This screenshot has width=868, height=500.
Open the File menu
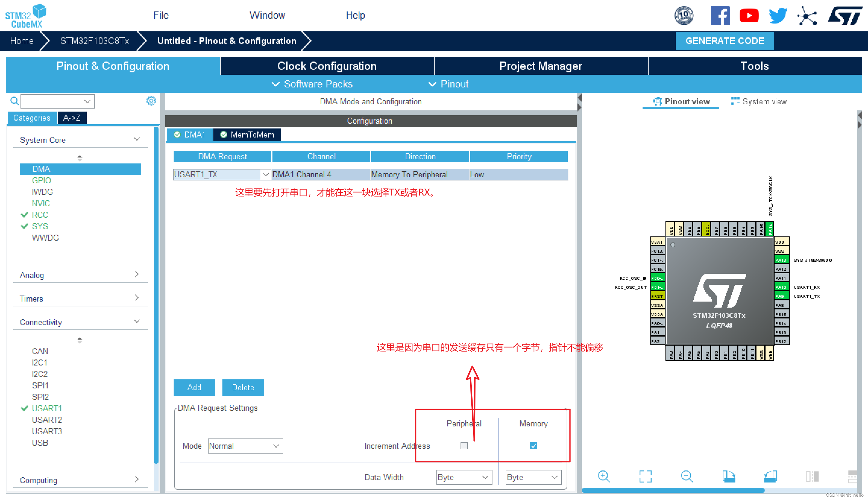(x=161, y=15)
